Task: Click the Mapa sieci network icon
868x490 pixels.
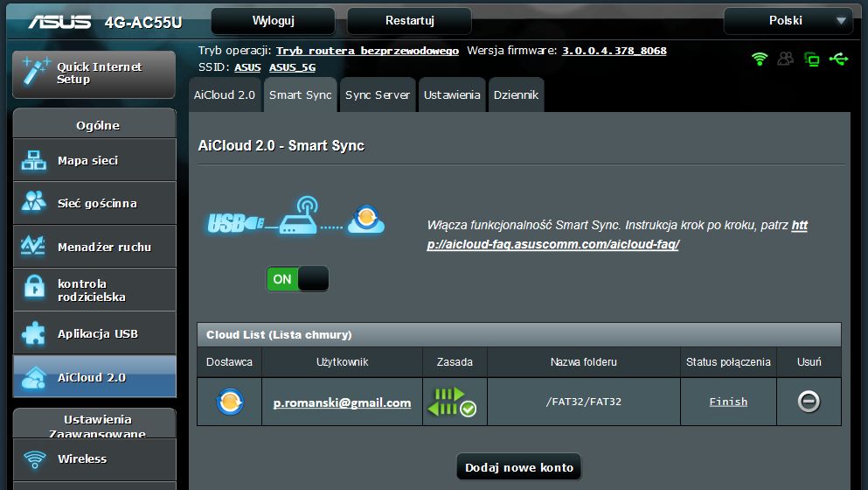Action: click(34, 160)
